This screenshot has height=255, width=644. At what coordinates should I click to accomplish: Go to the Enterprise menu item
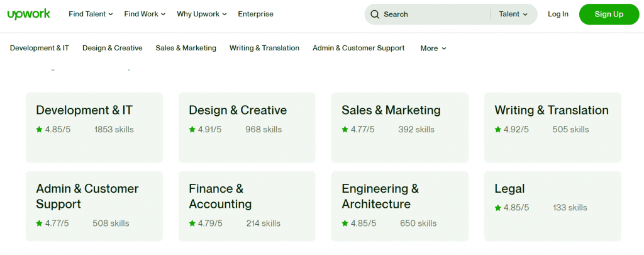tap(255, 14)
